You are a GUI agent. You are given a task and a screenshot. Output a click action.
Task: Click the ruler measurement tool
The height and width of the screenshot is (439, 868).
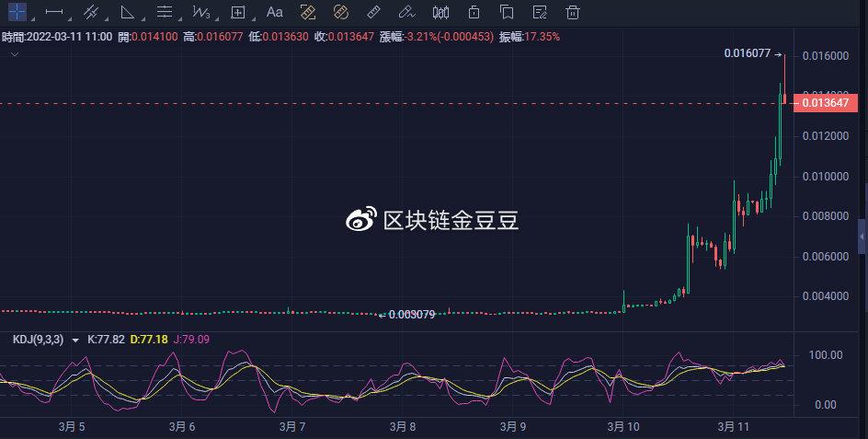[372, 13]
